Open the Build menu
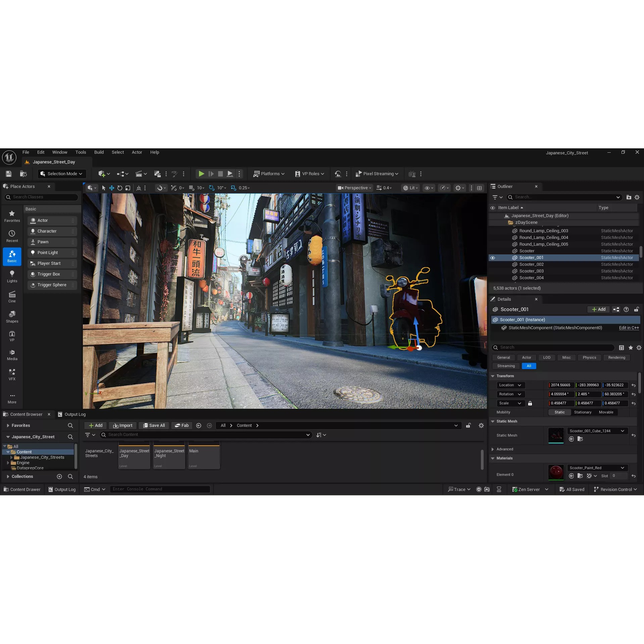 coord(99,152)
